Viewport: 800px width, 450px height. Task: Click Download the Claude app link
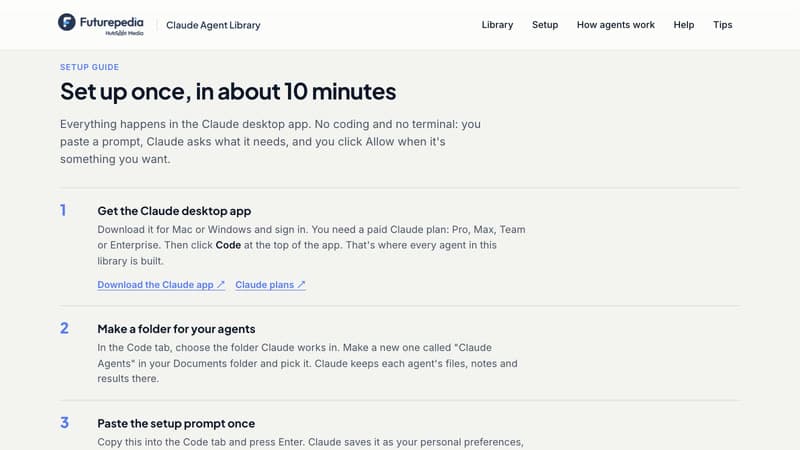(161, 285)
